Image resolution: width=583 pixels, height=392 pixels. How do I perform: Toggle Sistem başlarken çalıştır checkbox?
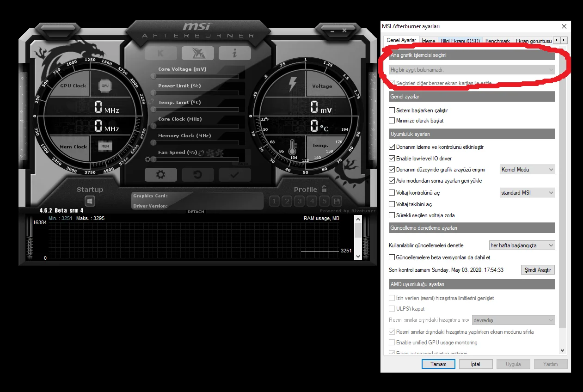392,110
